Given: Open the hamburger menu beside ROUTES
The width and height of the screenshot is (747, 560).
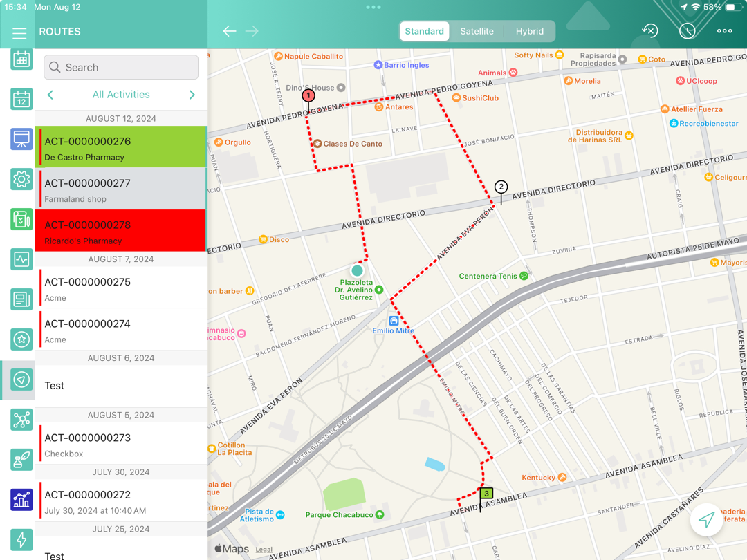Looking at the screenshot, I should pyautogui.click(x=19, y=32).
